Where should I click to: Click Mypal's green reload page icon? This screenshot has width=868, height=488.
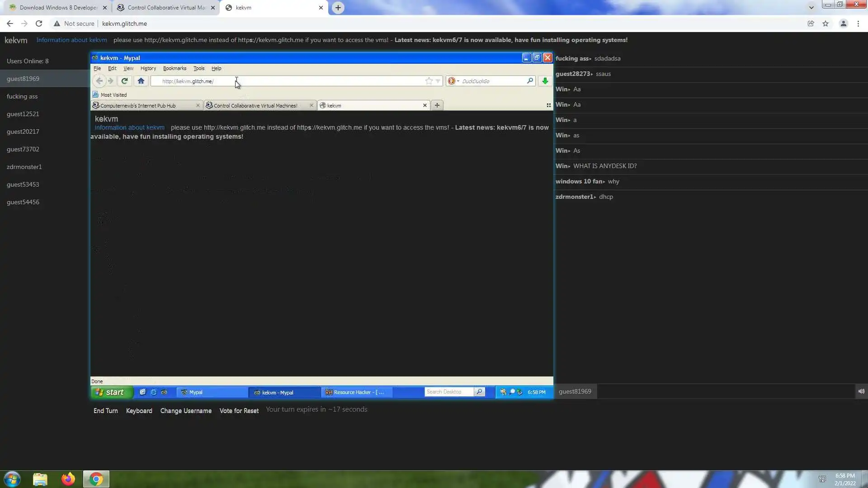[x=124, y=81]
